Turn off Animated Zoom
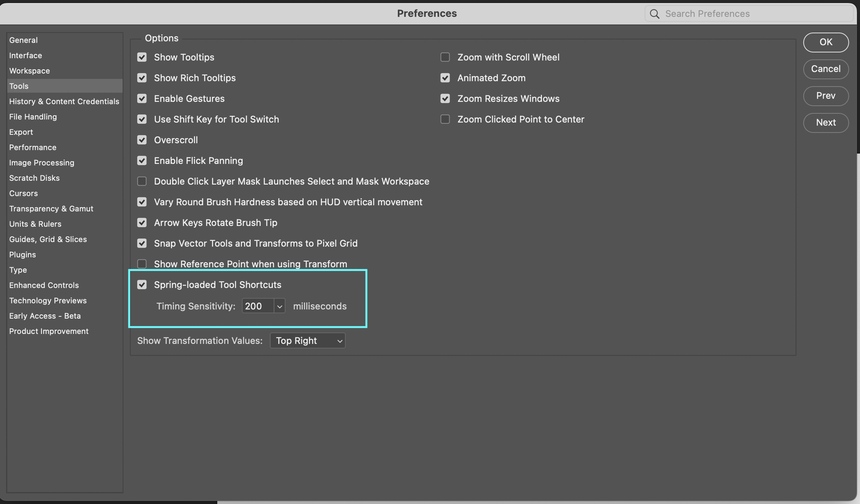 [x=445, y=78]
